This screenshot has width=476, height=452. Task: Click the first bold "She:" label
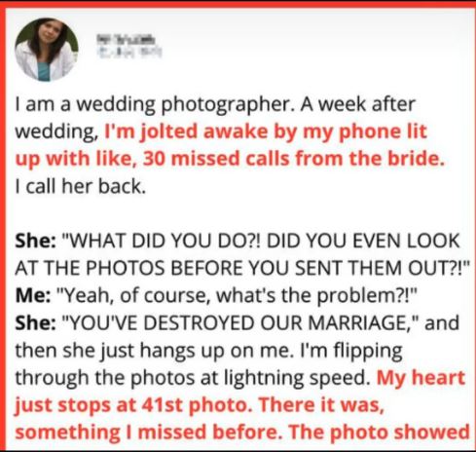click(x=35, y=241)
